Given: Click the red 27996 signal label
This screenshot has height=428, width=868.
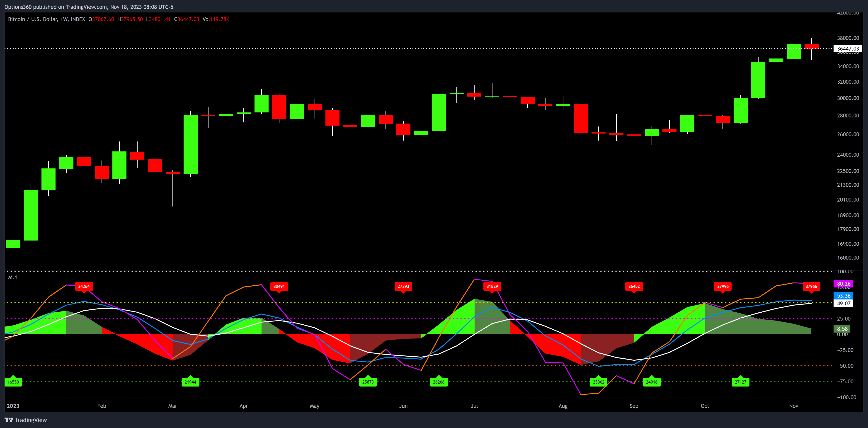Looking at the screenshot, I should pos(723,287).
